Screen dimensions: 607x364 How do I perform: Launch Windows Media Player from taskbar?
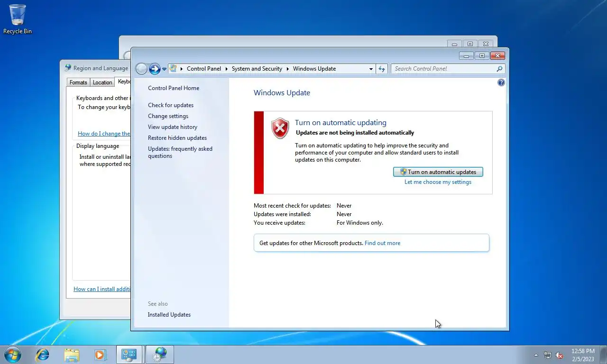[100, 355]
